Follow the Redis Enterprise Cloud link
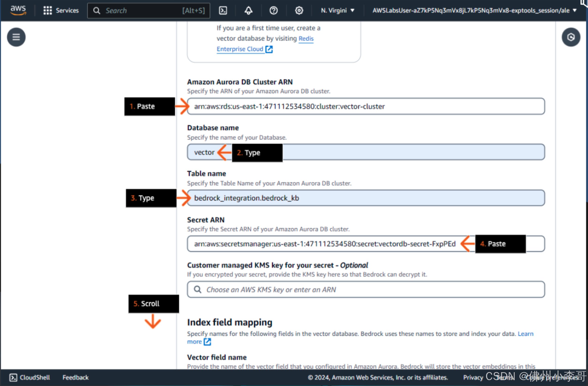 point(244,49)
